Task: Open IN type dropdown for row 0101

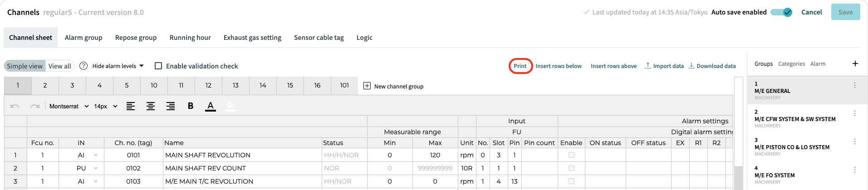Action: pos(96,155)
